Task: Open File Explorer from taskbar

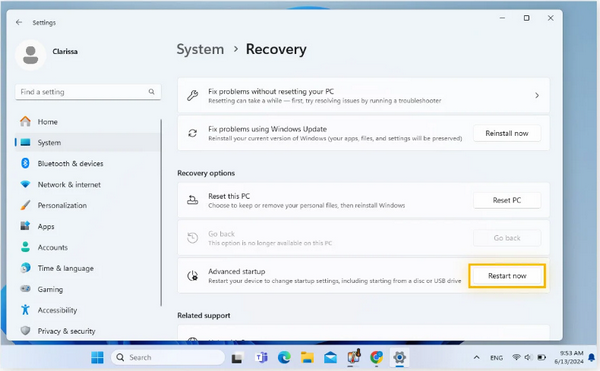Action: pyautogui.click(x=307, y=358)
